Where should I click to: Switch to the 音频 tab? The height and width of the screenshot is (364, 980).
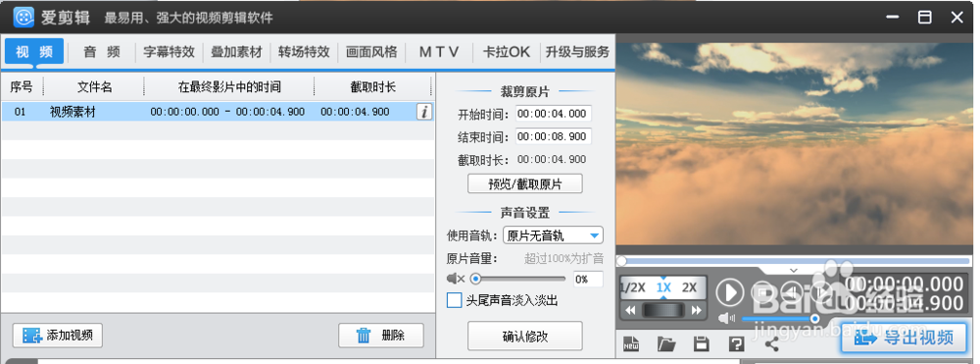102,52
